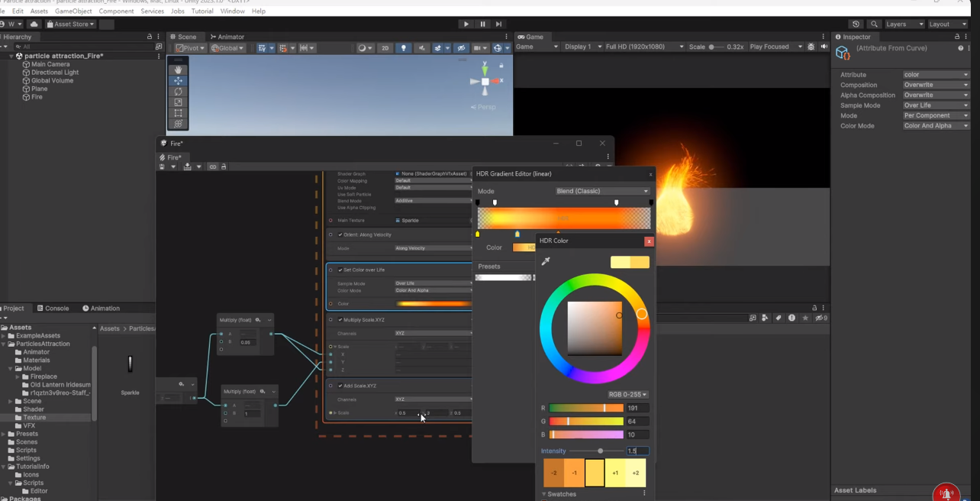
Task: Select the +2 intensity swatch
Action: pyautogui.click(x=635, y=473)
